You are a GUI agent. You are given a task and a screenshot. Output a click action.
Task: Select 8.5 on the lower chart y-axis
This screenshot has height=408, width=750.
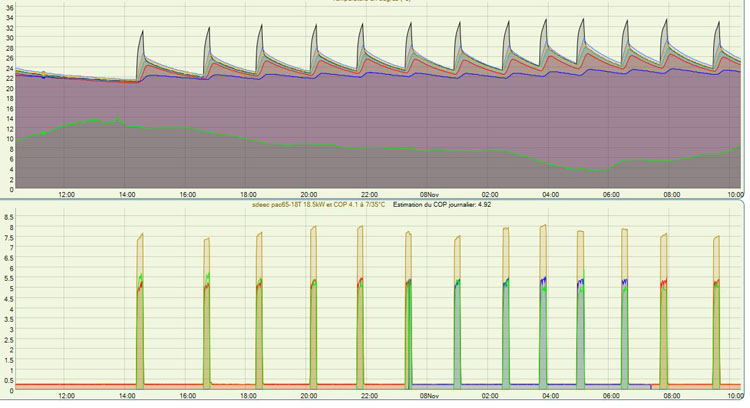pyautogui.click(x=8, y=216)
